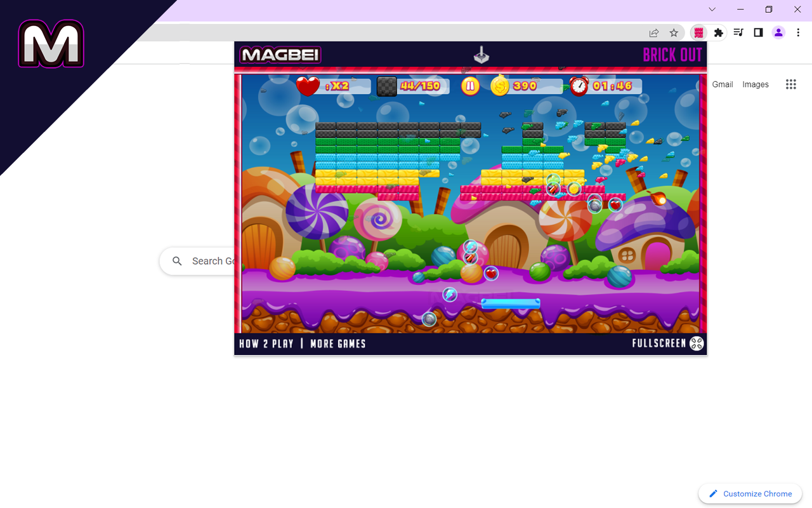The height and width of the screenshot is (508, 812).
Task: Share this page via share icon
Action: pyautogui.click(x=653, y=33)
